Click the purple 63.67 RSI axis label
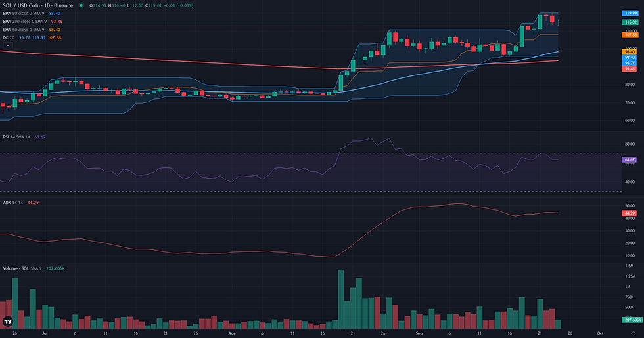Viewport: 644px width, 338px height. pyautogui.click(x=630, y=159)
